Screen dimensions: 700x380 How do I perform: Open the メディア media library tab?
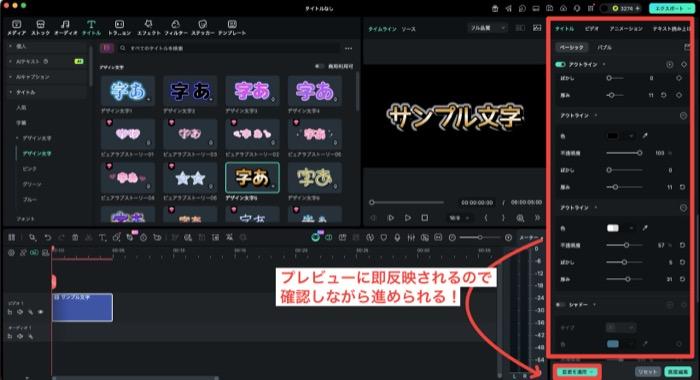click(x=17, y=27)
